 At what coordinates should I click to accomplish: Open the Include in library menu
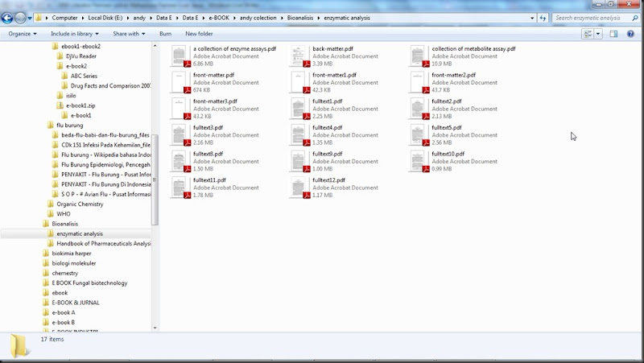[74, 34]
